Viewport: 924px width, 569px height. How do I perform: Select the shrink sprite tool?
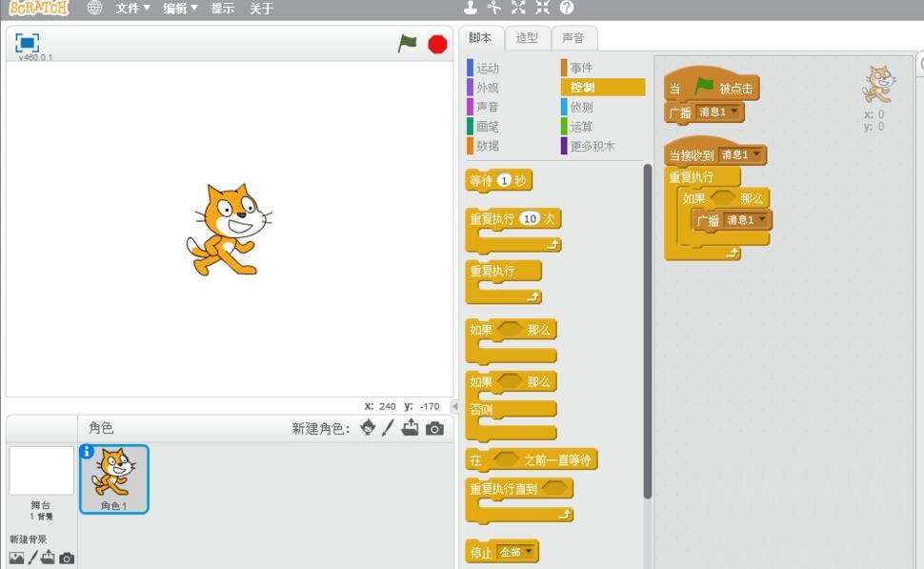point(540,8)
